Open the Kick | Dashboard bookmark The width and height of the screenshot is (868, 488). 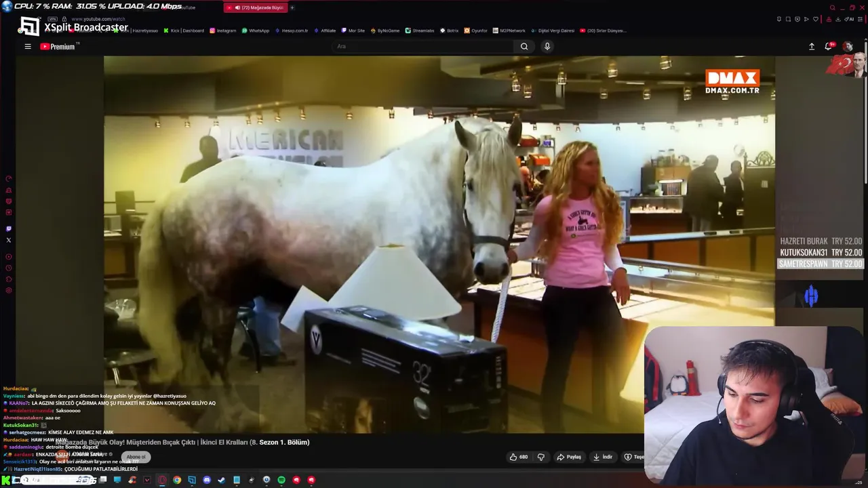pos(183,30)
